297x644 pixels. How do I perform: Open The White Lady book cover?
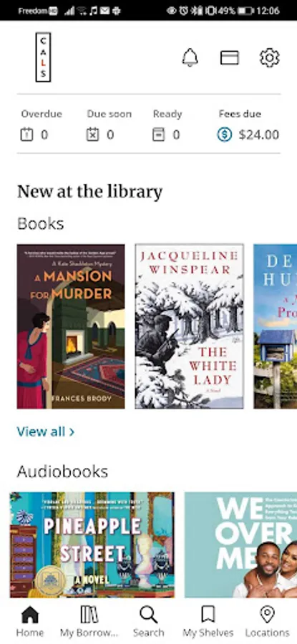point(190,326)
